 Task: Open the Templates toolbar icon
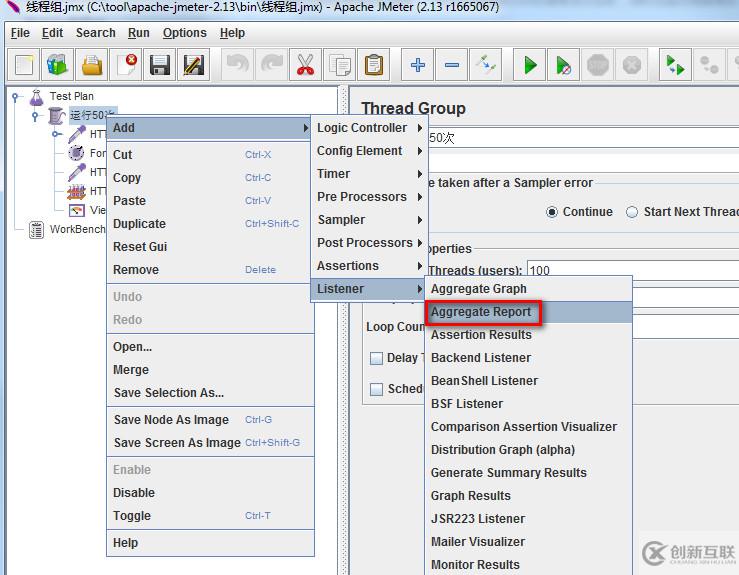pyautogui.click(x=57, y=65)
